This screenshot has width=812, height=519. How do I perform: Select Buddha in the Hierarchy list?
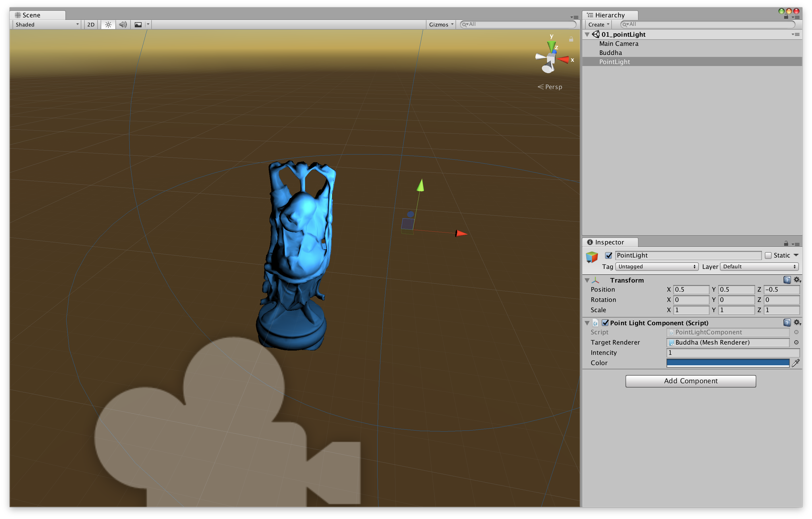(610, 53)
